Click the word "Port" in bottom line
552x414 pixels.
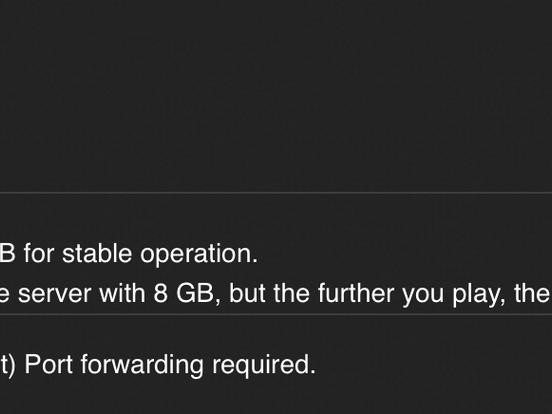tap(49, 364)
